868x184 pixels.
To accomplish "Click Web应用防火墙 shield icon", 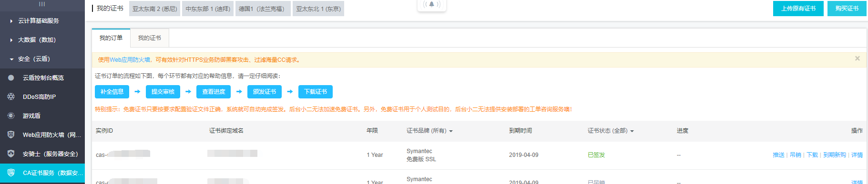I will coord(11,135).
